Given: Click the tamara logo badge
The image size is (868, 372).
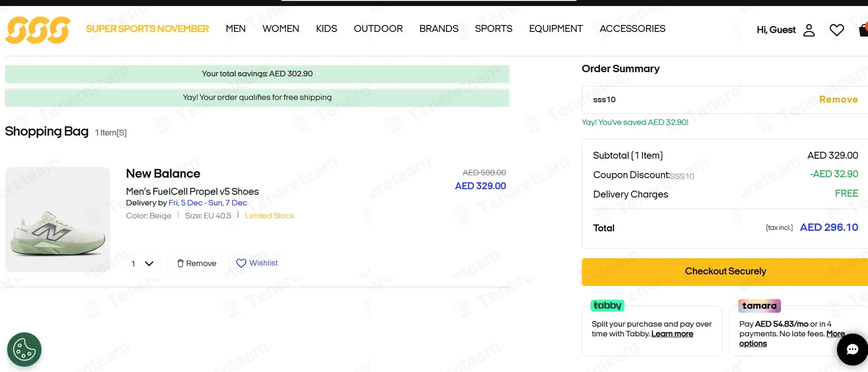Looking at the screenshot, I should click(759, 306).
